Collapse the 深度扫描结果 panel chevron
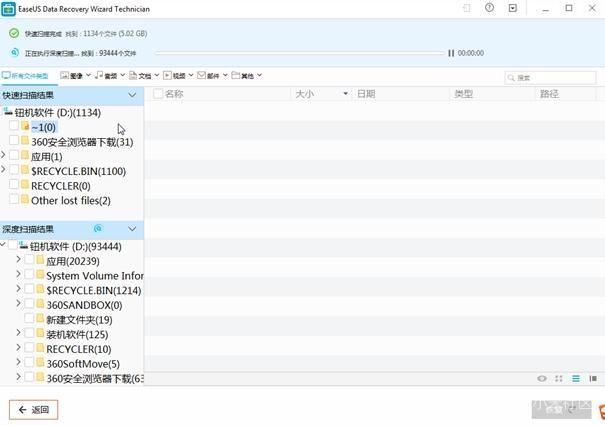The height and width of the screenshot is (425, 605). click(132, 229)
